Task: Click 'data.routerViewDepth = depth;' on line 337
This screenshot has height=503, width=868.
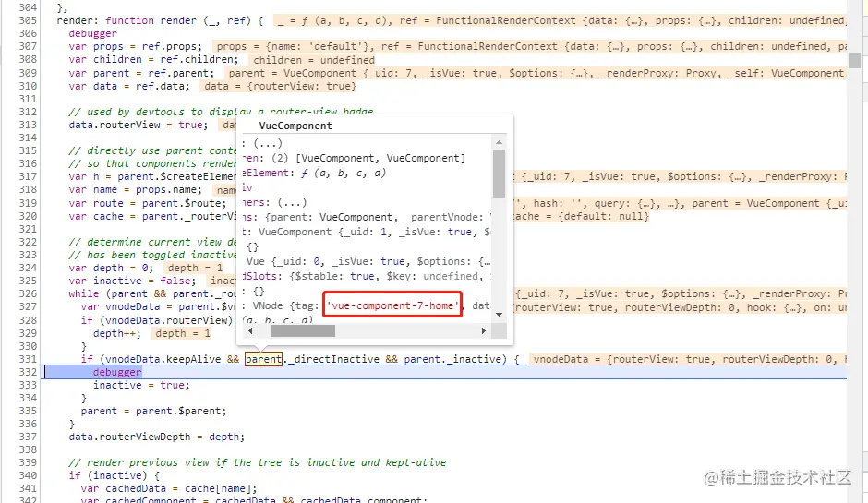Action: [157, 437]
